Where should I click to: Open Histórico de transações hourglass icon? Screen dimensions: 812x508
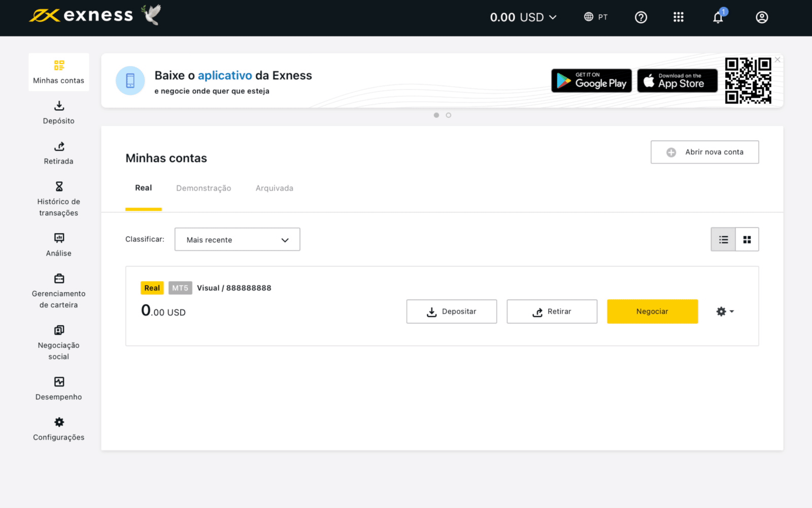59,186
